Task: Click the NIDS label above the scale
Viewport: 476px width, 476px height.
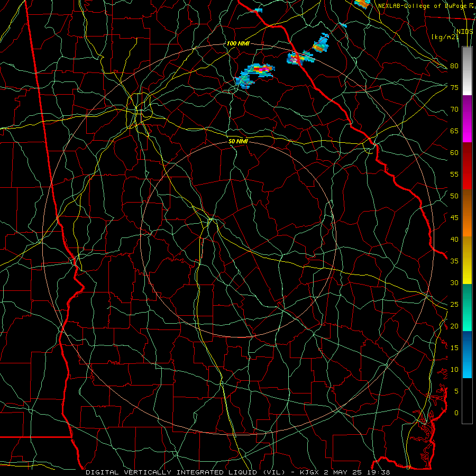Action: [464, 31]
